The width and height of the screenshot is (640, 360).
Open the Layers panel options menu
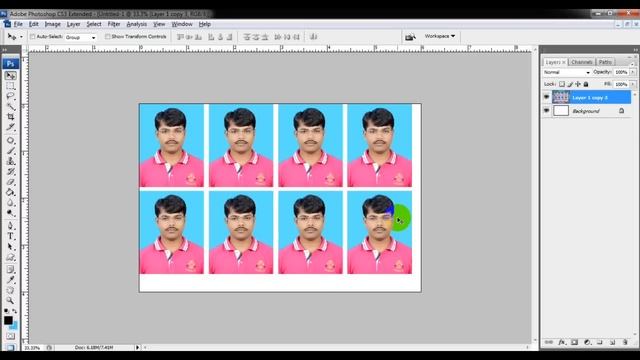click(x=632, y=64)
